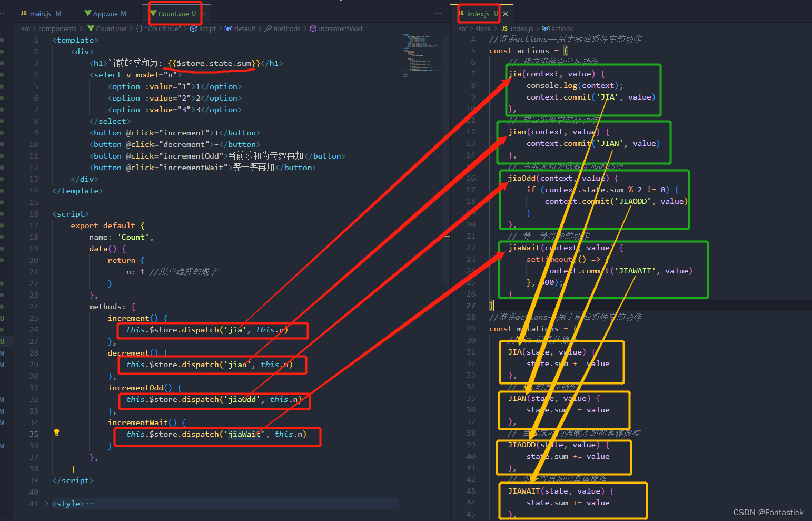812x521 pixels.
Task: Click "context.commit('JIAWAIT', value)" line
Action: [618, 271]
